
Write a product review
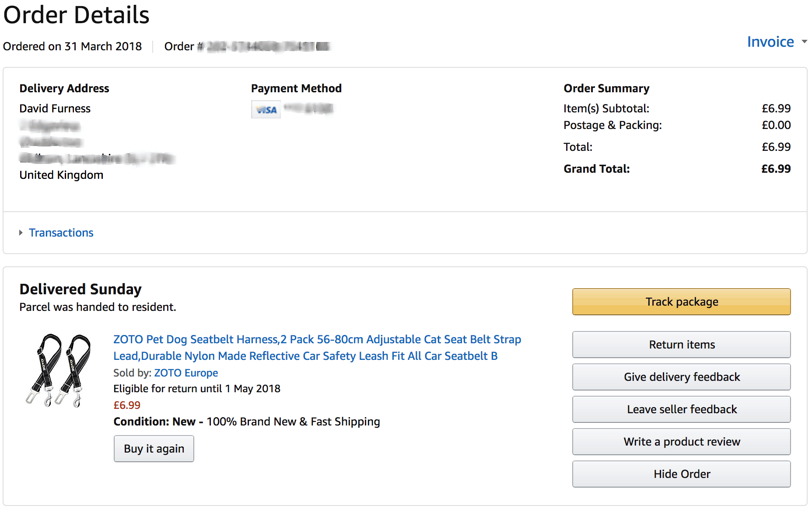(x=681, y=441)
